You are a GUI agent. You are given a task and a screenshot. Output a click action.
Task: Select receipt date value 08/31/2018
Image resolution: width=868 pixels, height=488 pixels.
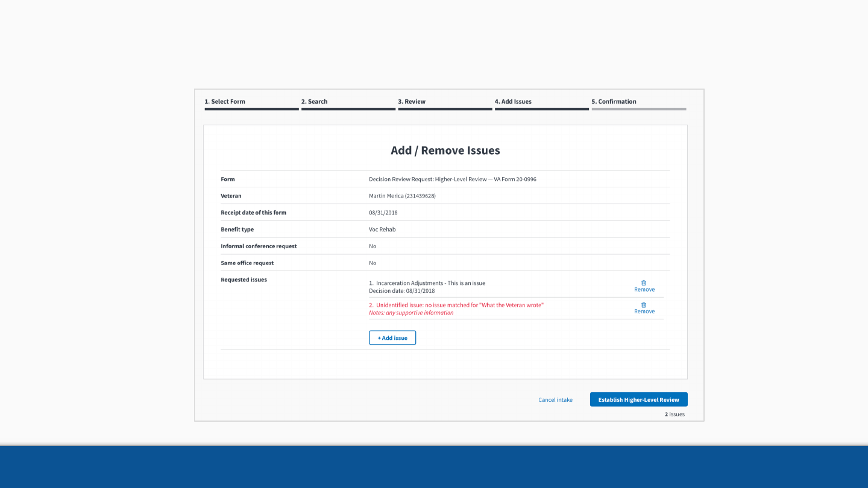[383, 213]
